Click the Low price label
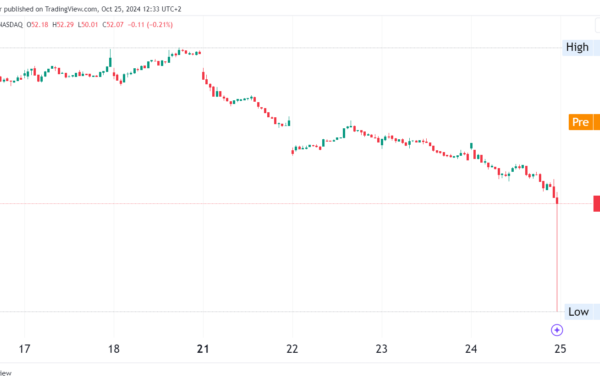Viewport: 600px width, 383px height. pos(582,312)
